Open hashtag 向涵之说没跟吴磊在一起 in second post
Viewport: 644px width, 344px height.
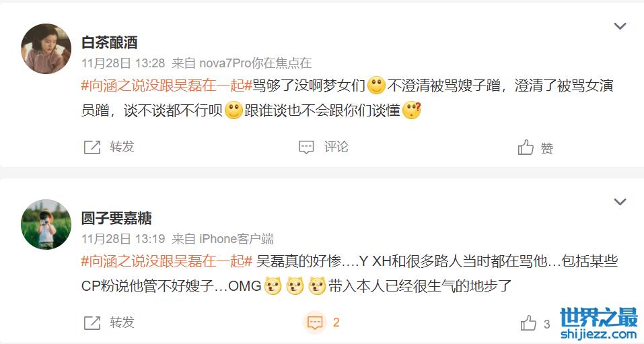pos(166,261)
